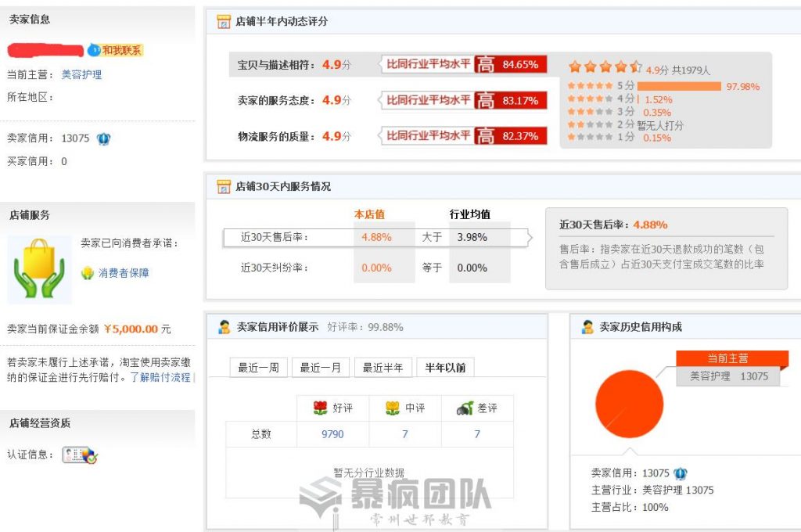Click the dark flower 差评 icon
This screenshot has width=801, height=532.
point(465,408)
